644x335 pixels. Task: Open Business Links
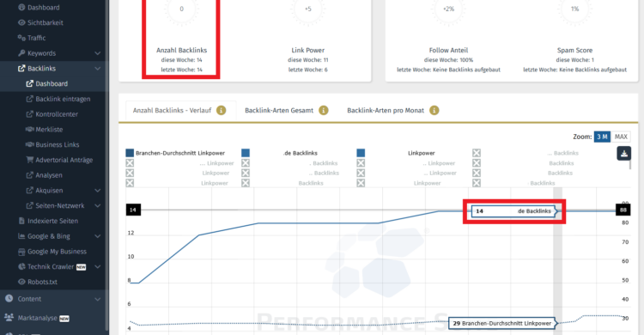click(x=52, y=144)
